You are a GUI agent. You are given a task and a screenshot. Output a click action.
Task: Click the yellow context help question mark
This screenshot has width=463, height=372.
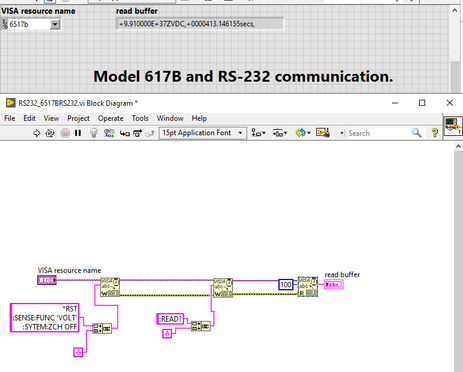click(x=434, y=133)
